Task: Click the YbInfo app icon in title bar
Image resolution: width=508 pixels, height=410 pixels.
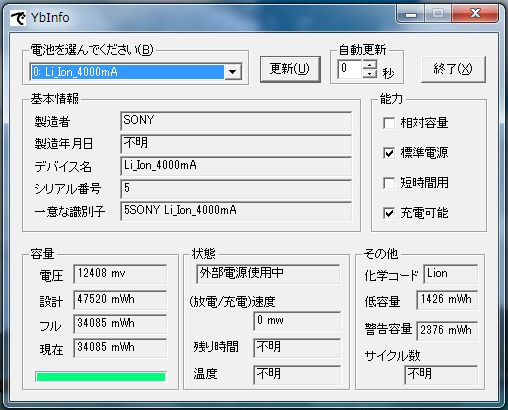Action: click(18, 17)
